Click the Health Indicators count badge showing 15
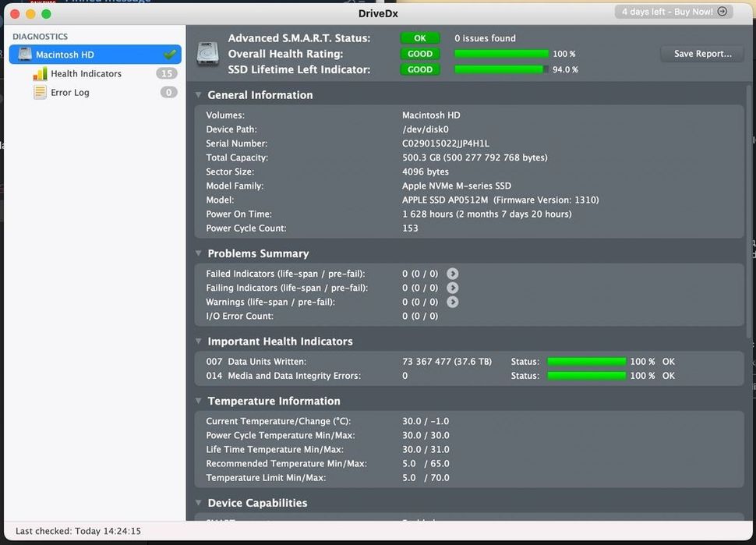This screenshot has height=545, width=756. [x=166, y=73]
